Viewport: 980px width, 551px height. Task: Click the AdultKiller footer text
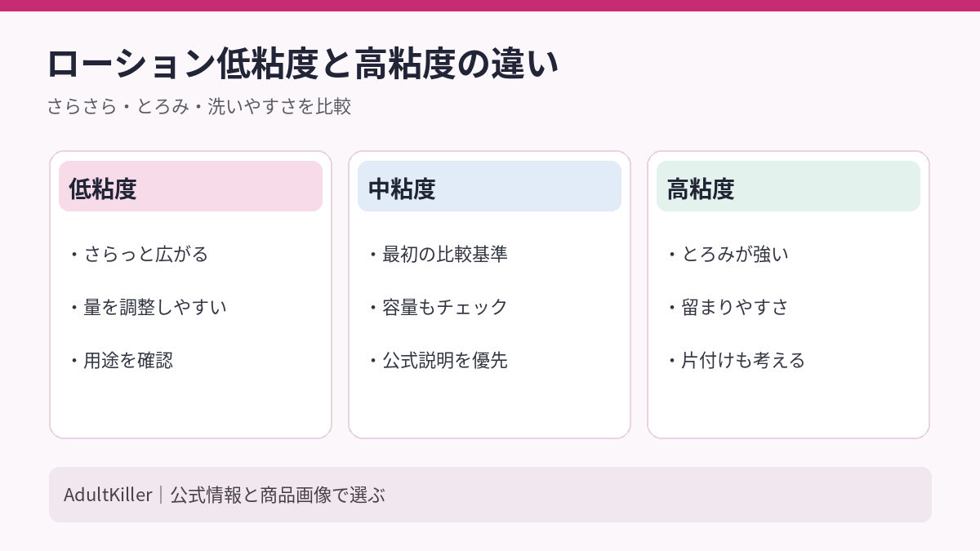tap(108, 495)
